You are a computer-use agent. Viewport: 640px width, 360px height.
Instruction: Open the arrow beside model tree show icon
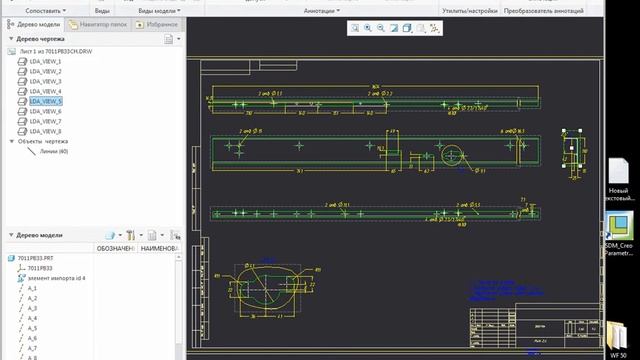[x=120, y=235]
